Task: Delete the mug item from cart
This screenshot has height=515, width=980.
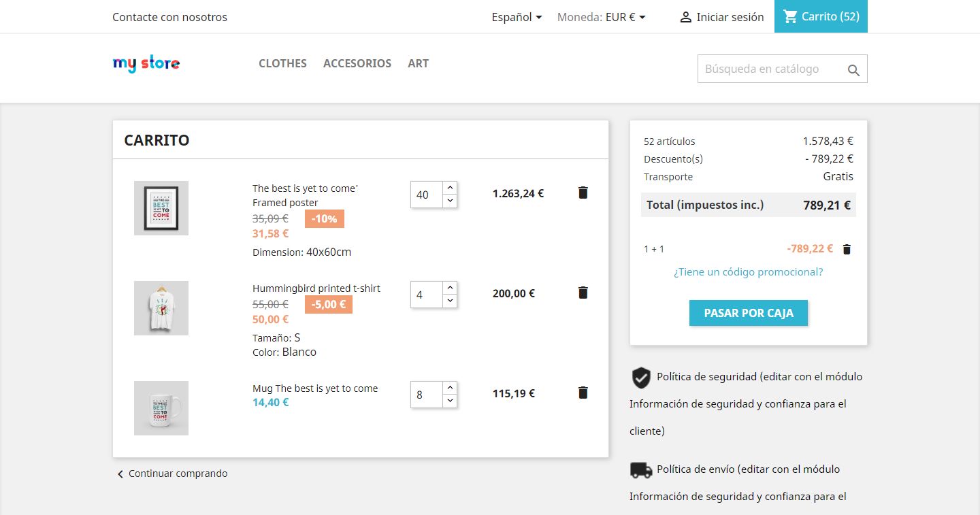Action: (583, 393)
